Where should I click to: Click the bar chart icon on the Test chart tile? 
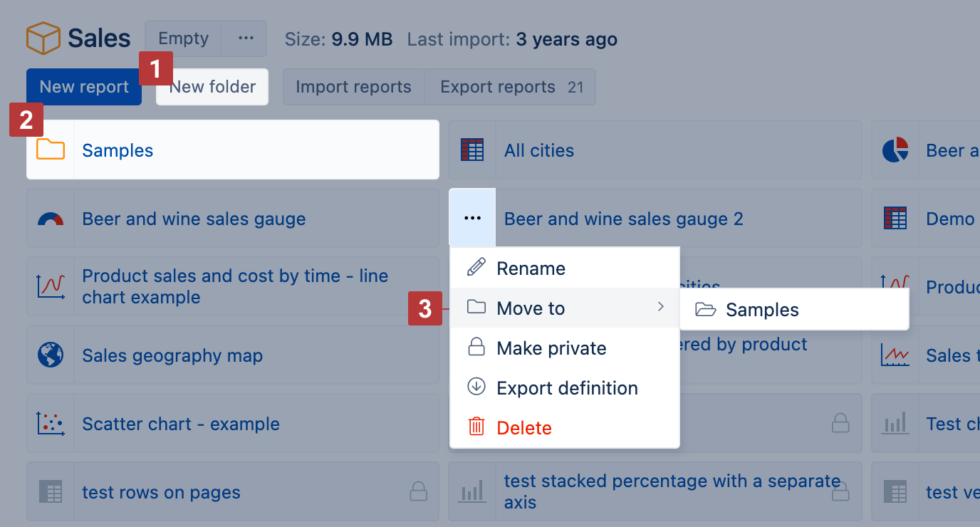point(895,423)
